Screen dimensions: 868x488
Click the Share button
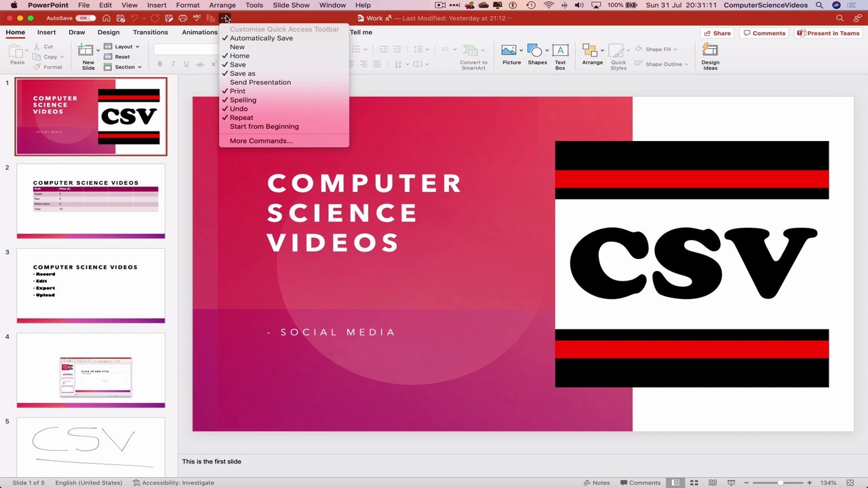click(717, 33)
